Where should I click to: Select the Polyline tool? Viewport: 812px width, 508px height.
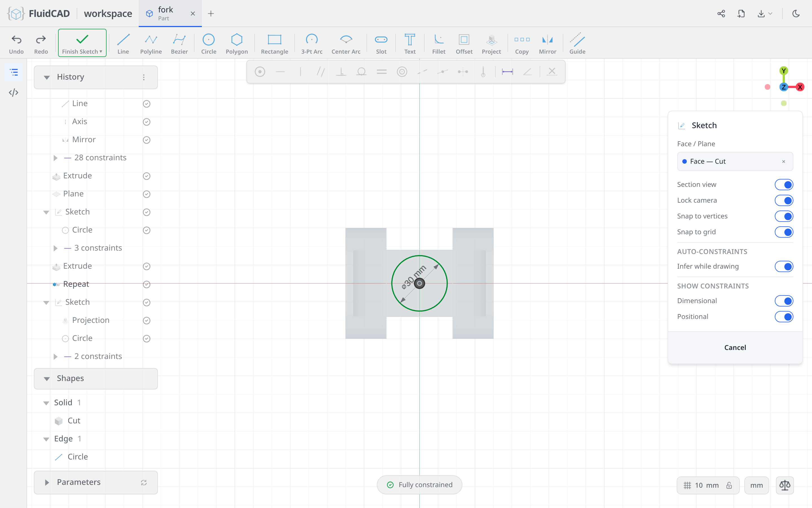coord(151,43)
